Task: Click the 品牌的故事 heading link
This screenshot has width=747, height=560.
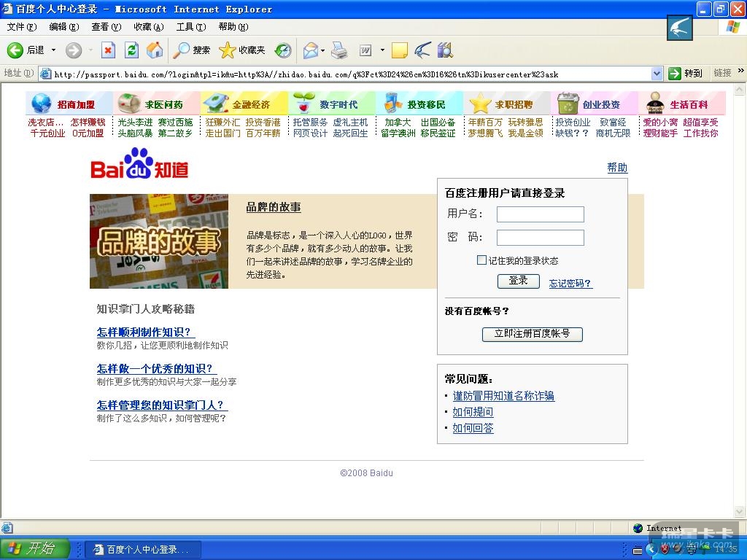Action: pos(274,207)
